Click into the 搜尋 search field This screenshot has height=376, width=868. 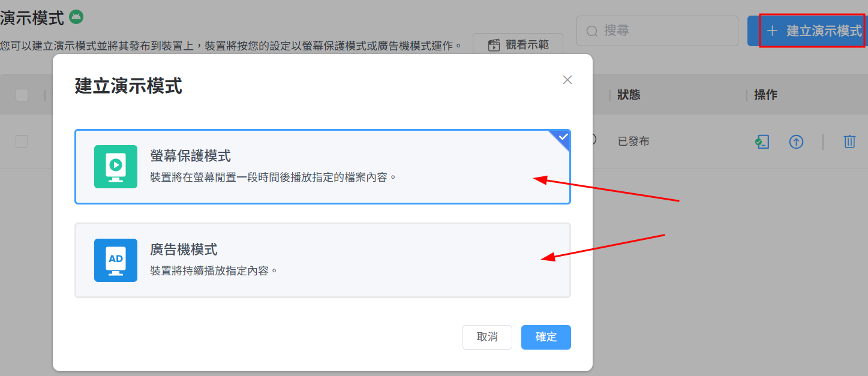point(657,31)
